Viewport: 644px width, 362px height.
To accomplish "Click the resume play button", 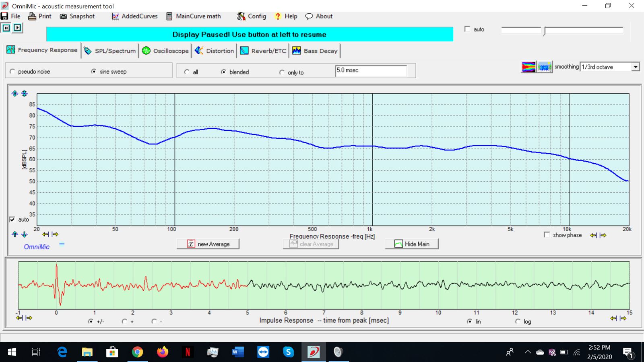I will click(17, 28).
